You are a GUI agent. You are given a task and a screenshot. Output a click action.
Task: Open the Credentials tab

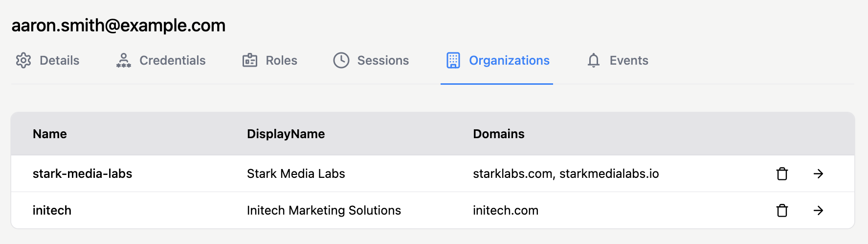[x=172, y=60]
